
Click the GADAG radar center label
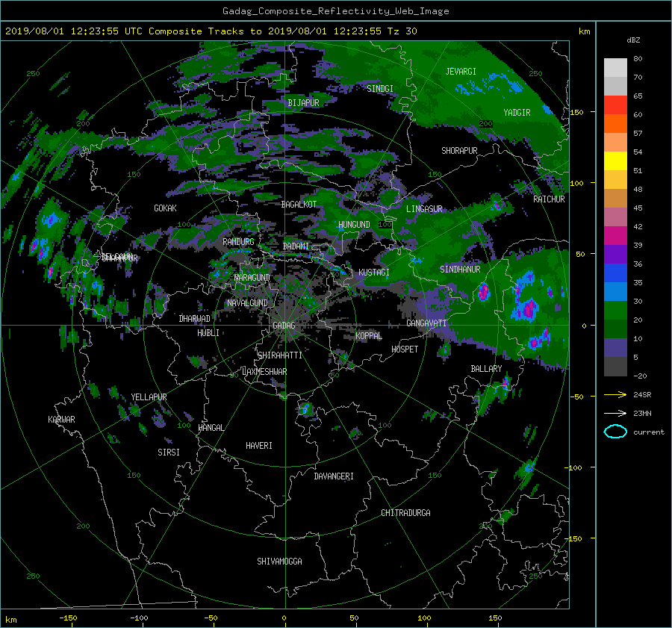284,326
